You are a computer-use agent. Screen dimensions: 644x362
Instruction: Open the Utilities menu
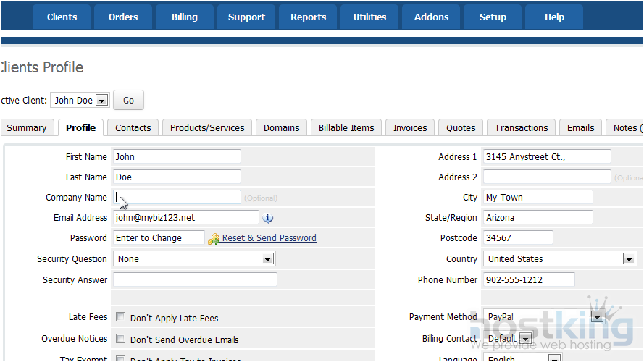[x=369, y=17]
